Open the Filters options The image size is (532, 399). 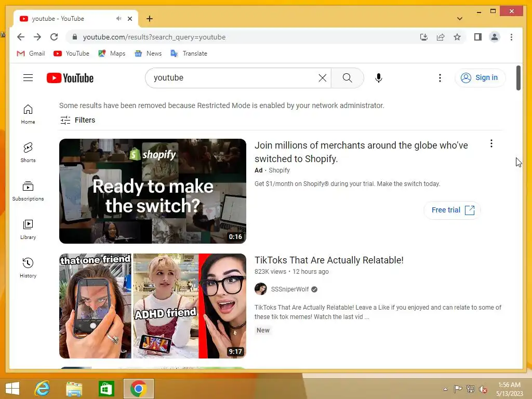tap(78, 120)
